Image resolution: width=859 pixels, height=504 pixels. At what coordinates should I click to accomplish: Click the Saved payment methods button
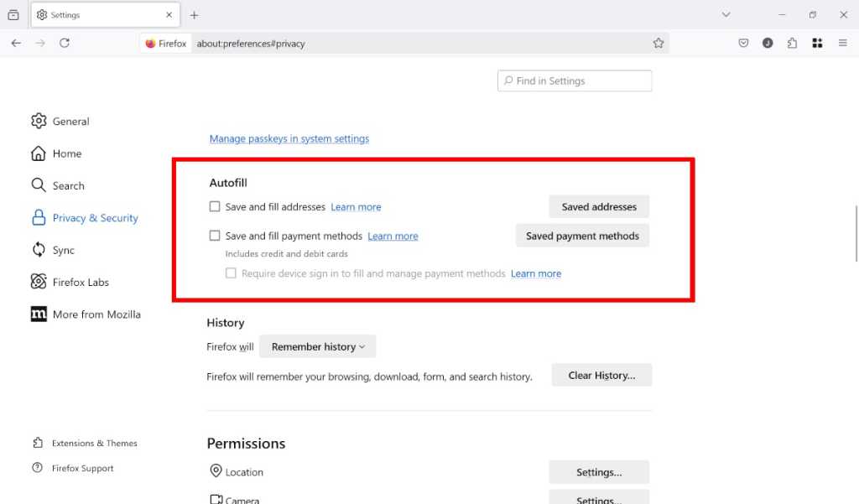coord(582,236)
